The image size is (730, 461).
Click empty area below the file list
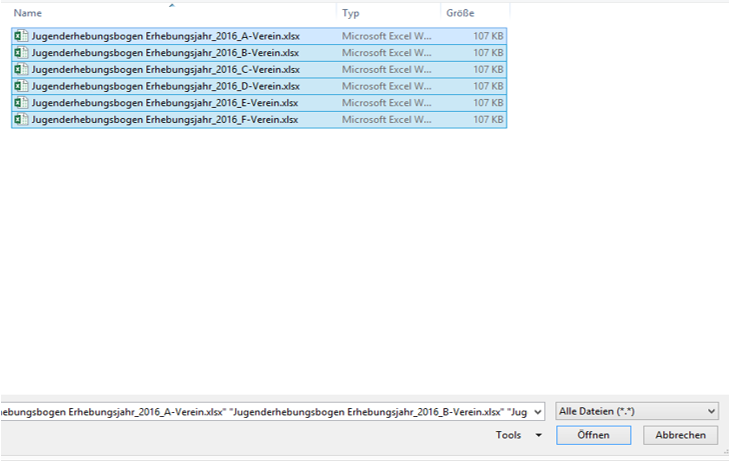pyautogui.click(x=300, y=260)
